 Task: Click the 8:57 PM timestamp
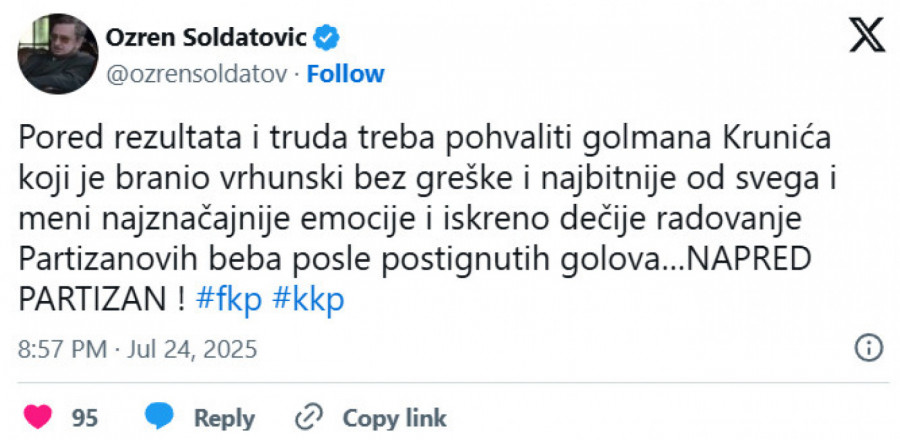tap(62, 349)
